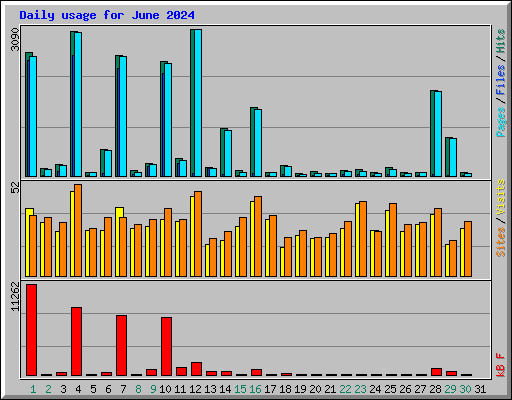Click the orange sites bar for day 18
Image resolution: width=512 pixels, height=400 pixels.
click(288, 257)
